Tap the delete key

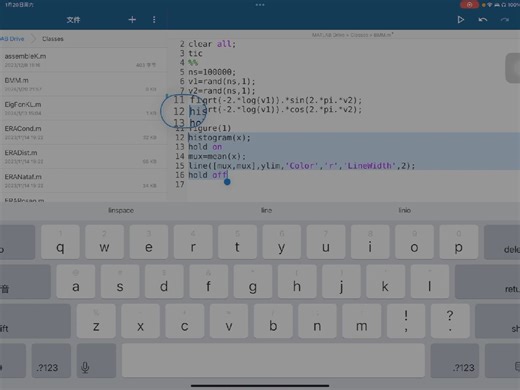click(502, 242)
